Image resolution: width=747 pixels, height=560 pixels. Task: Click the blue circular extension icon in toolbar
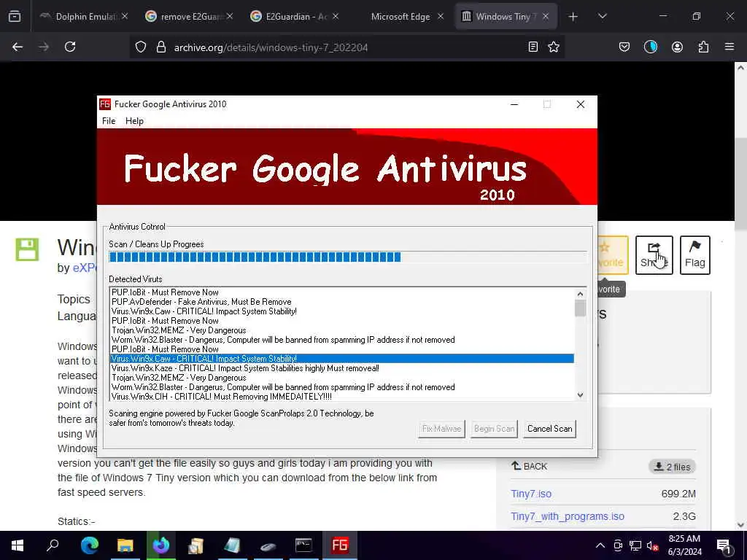tap(650, 47)
